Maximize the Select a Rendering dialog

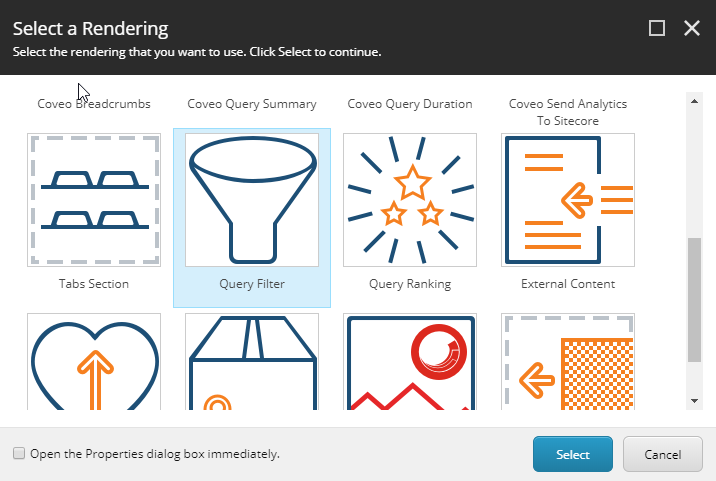pyautogui.click(x=657, y=28)
